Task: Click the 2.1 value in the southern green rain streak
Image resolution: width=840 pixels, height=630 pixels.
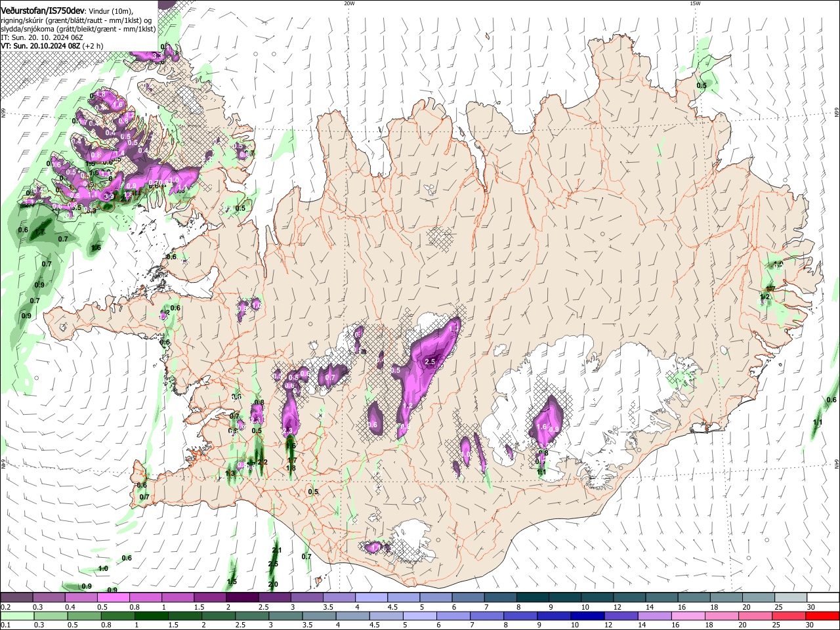Action: (x=276, y=551)
